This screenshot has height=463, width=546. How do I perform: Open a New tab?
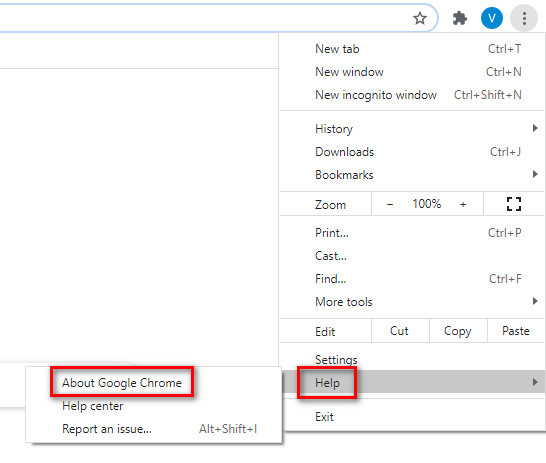click(413, 49)
